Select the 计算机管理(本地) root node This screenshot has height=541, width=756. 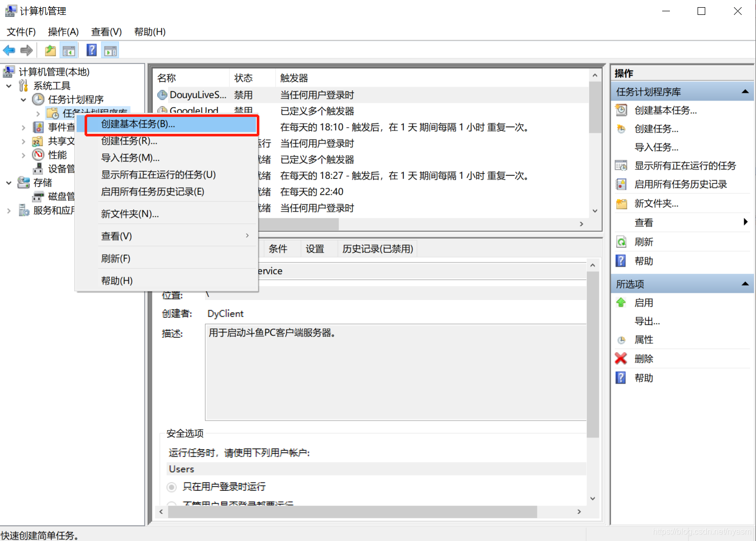tap(54, 72)
